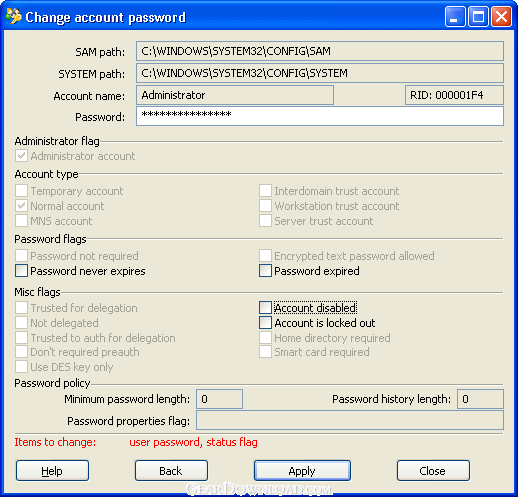Image resolution: width=518 pixels, height=497 pixels.
Task: Click the 'Misc flags' section heading
Action: (37, 292)
